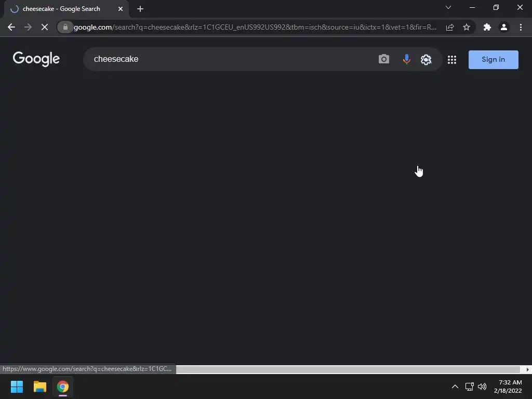Open a new tab
This screenshot has height=399, width=532.
click(140, 9)
